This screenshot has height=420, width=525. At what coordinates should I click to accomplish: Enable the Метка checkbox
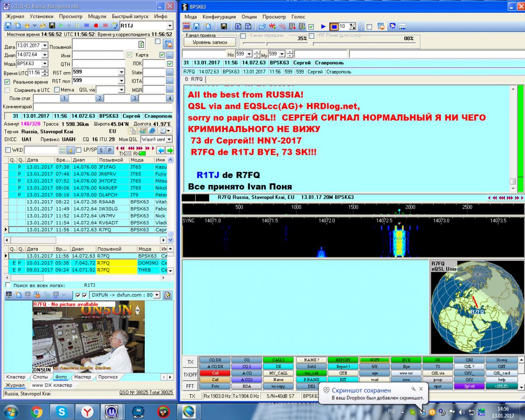57,90
